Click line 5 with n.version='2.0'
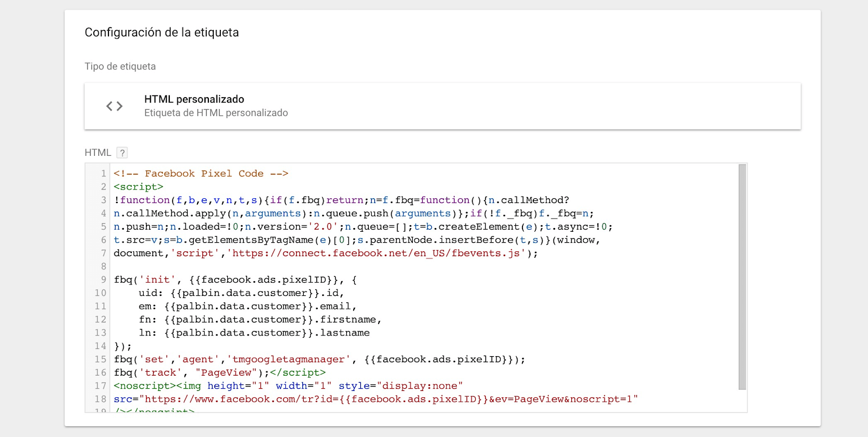The width and height of the screenshot is (868, 437). click(363, 227)
